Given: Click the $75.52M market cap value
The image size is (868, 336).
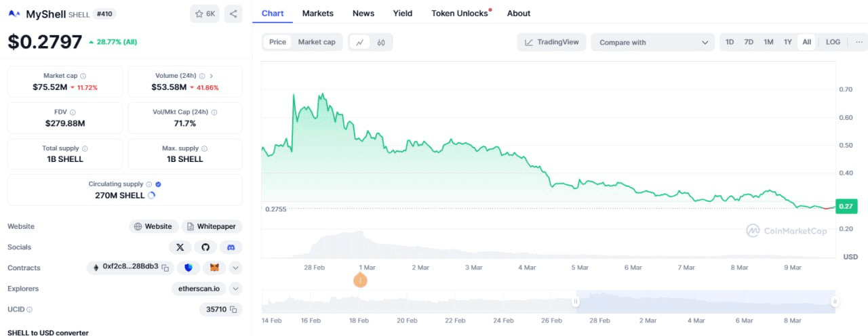Looking at the screenshot, I should (x=50, y=87).
